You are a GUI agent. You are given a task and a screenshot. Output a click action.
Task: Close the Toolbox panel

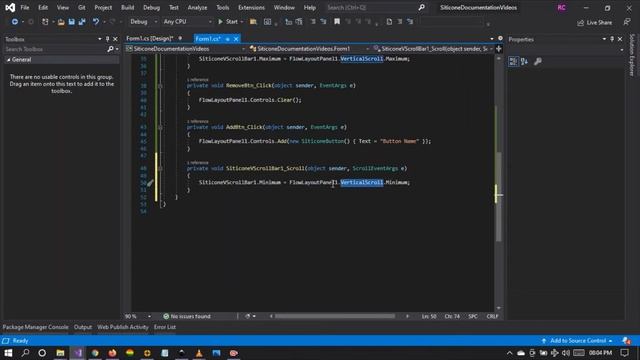(x=115, y=39)
